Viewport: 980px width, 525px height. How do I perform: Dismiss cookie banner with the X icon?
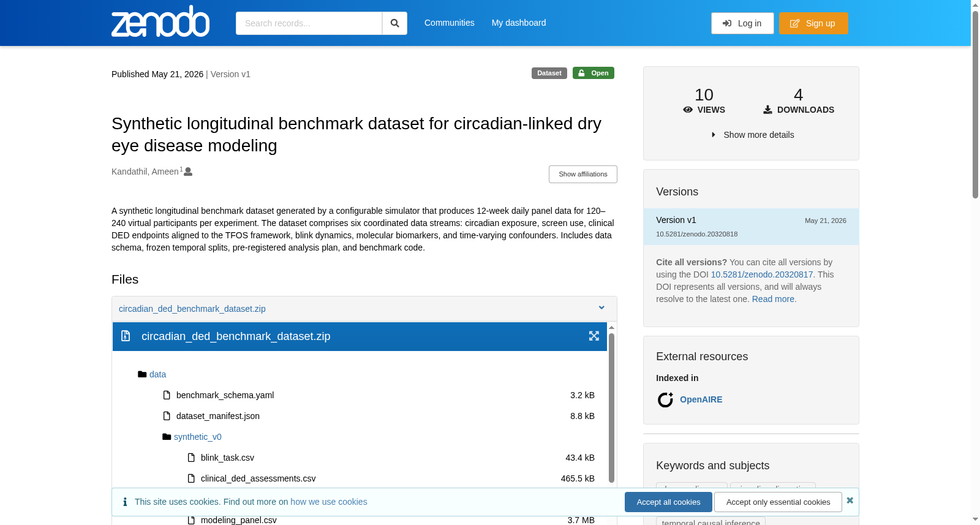point(850,500)
